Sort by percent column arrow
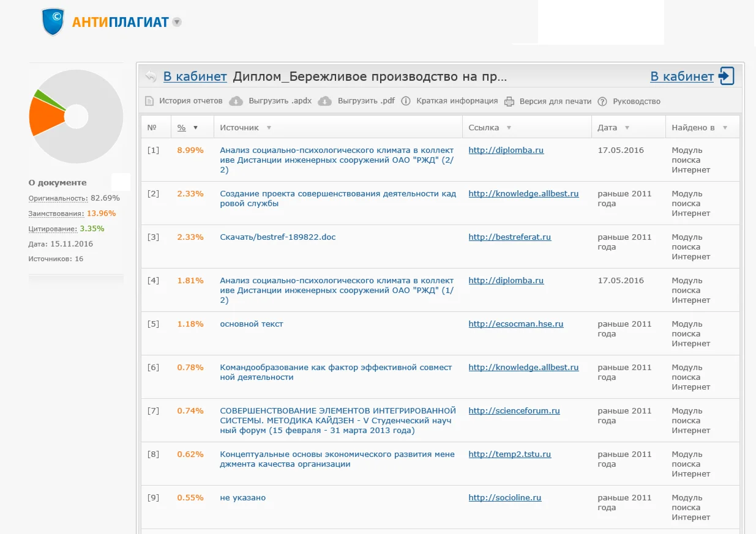 (195, 128)
